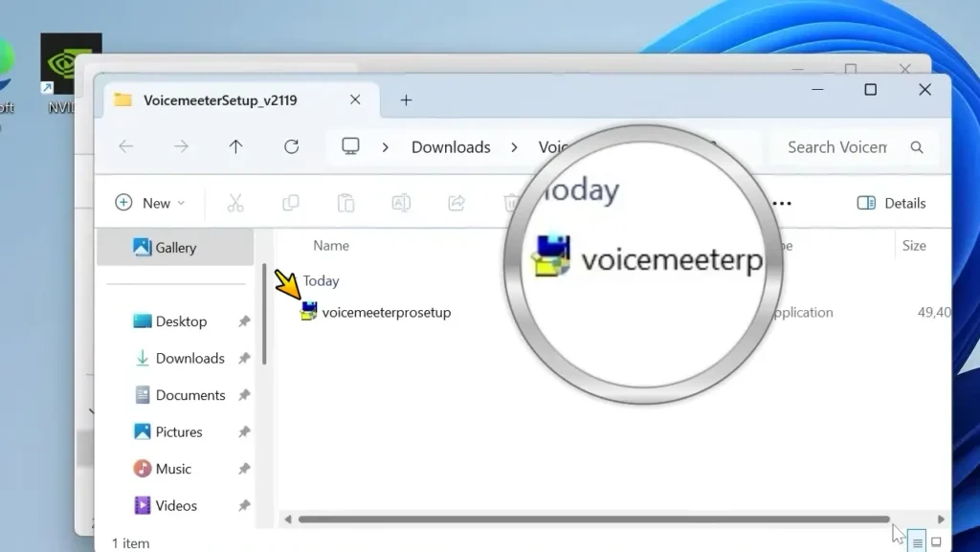Open Music in navigation pane

pos(172,469)
